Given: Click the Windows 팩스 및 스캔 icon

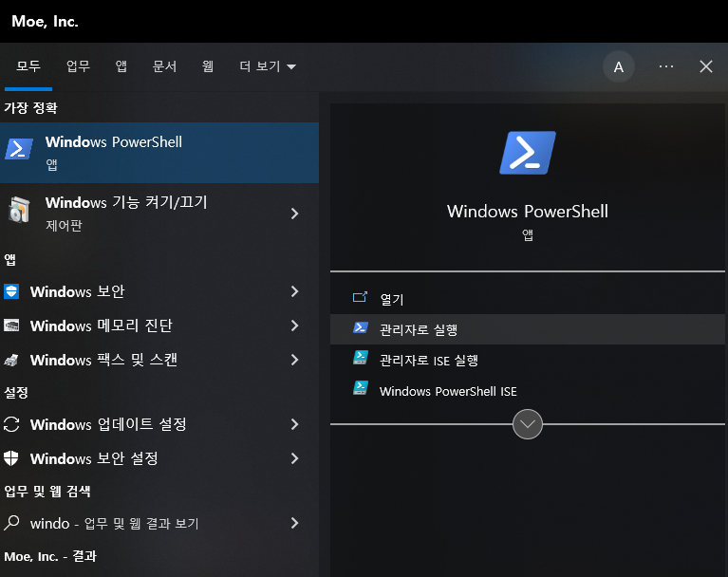Looking at the screenshot, I should click(x=11, y=360).
